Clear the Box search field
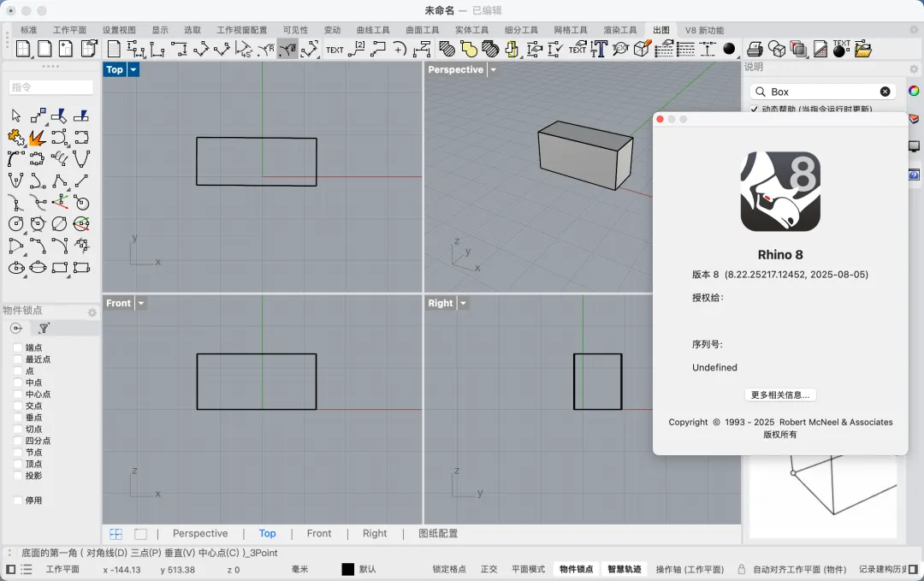Screen dimensions: 924x581 tap(885, 92)
